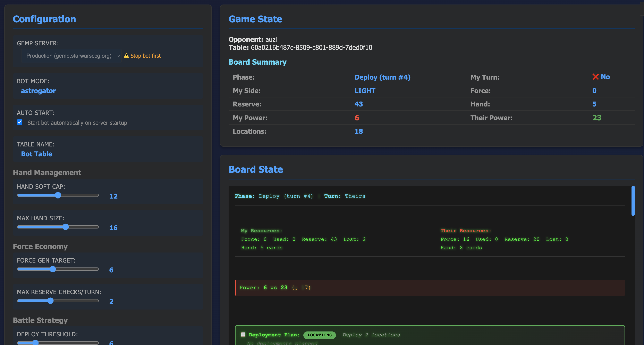Adjust the Force Gen Target slider
The image size is (644, 345).
pyautogui.click(x=58, y=269)
